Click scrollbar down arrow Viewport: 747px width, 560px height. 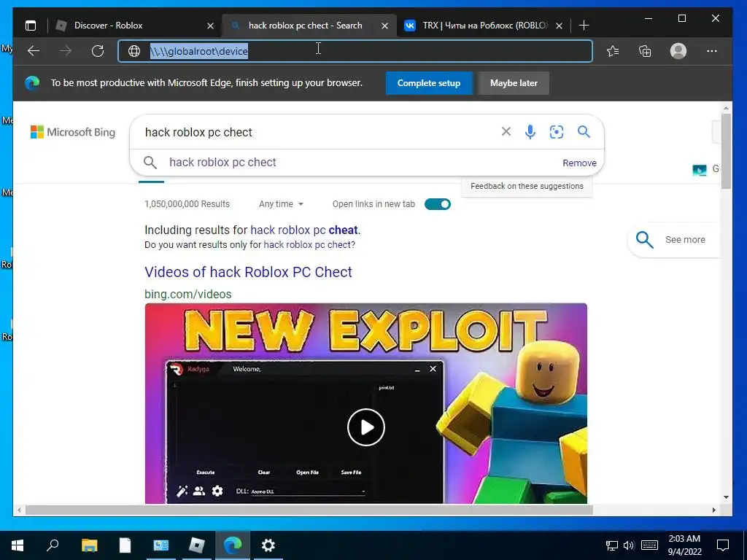726,497
